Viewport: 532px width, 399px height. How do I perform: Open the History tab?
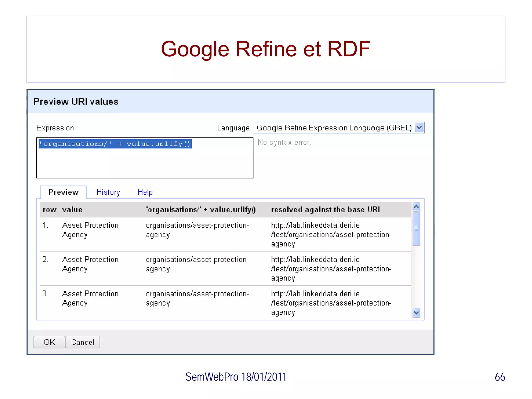coord(108,192)
